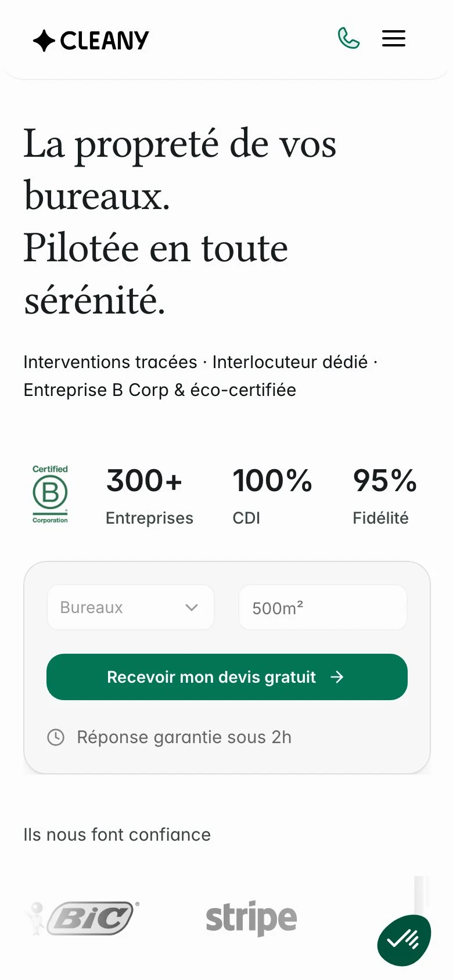Click Recevoir mon devis gratuit button
Image resolution: width=453 pixels, height=980 pixels.
[227, 677]
